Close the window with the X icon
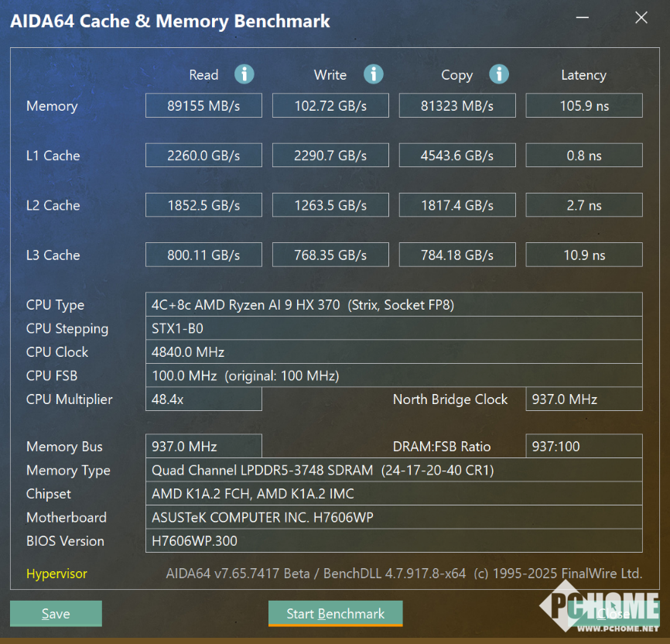This screenshot has height=644, width=670. tap(641, 18)
